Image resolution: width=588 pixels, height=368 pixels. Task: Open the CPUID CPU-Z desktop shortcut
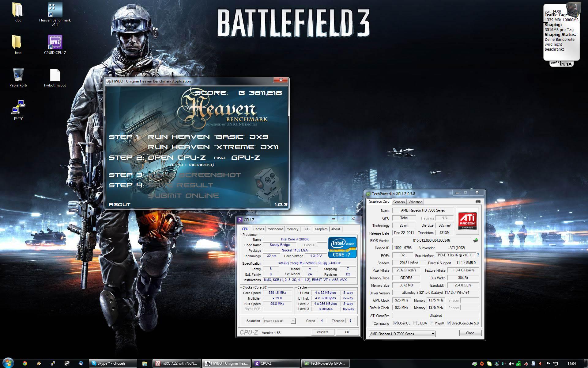pyautogui.click(x=55, y=44)
